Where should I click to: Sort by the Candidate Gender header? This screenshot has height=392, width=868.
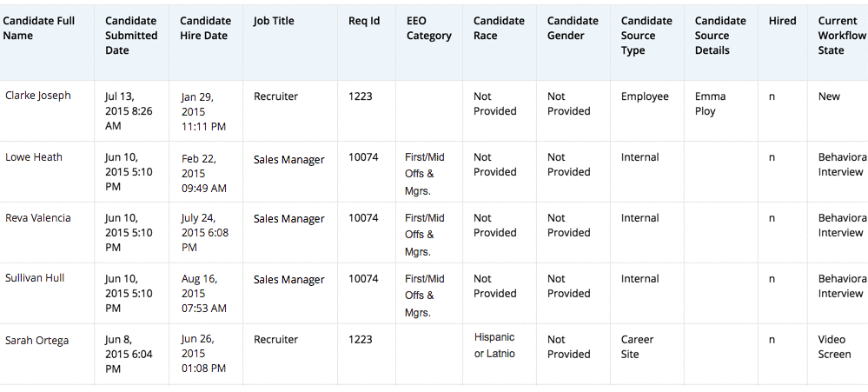pos(573,28)
